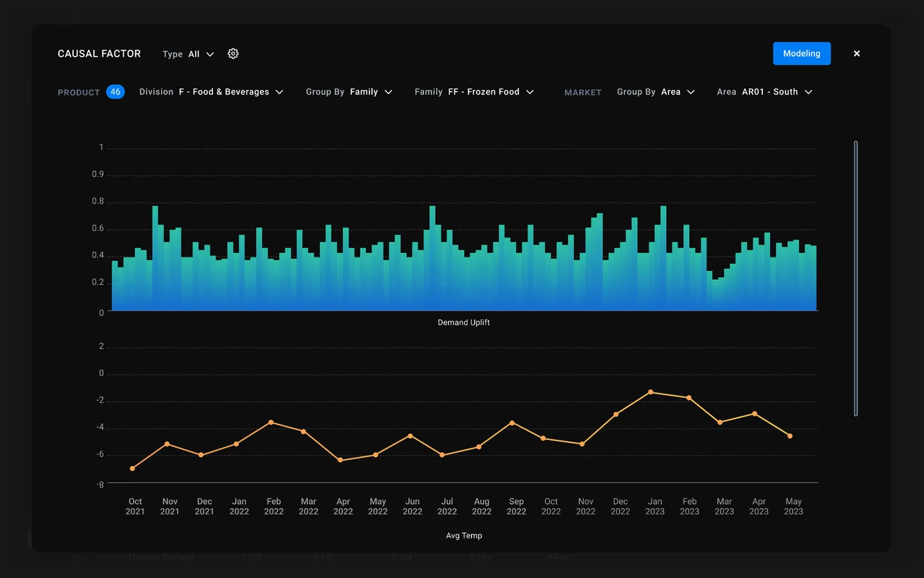Click the Oct 2021 point on the Avg Temp line

(132, 469)
